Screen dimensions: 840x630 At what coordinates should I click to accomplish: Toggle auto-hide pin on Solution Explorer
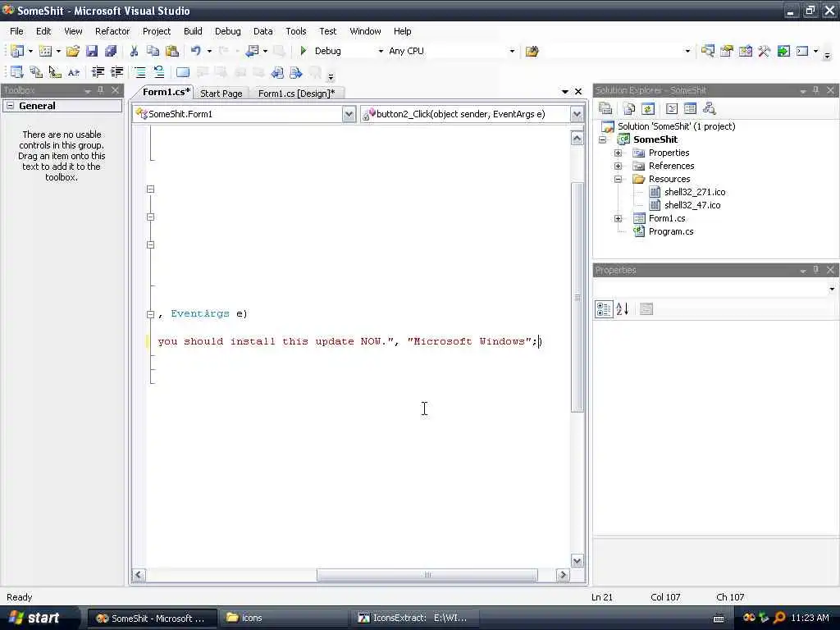(x=816, y=90)
